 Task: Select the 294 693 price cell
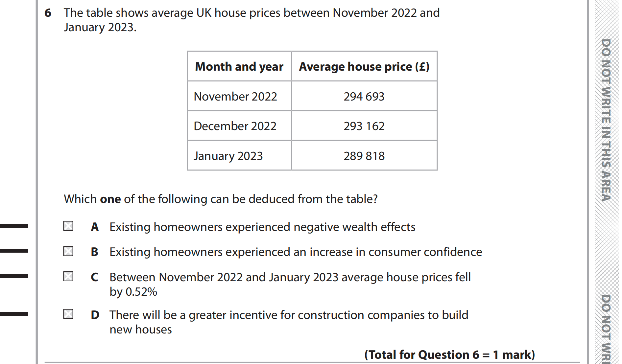click(x=364, y=97)
